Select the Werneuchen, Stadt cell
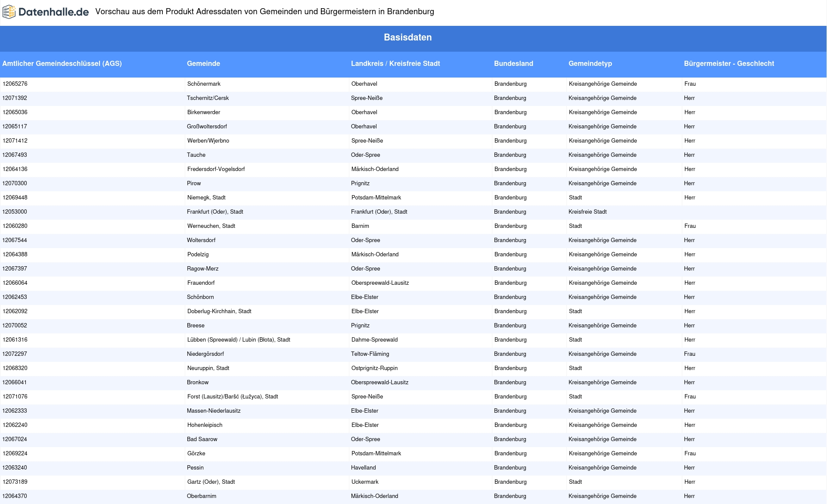This screenshot has height=504, width=827. pyautogui.click(x=267, y=226)
